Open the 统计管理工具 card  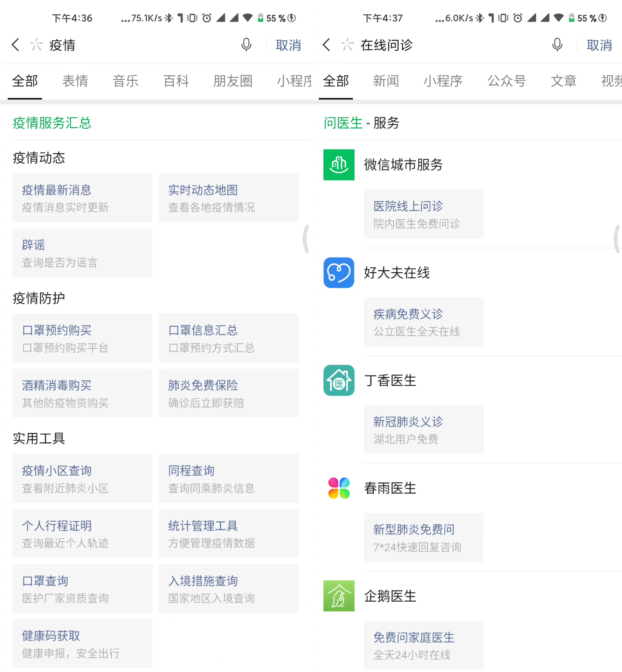click(x=228, y=533)
